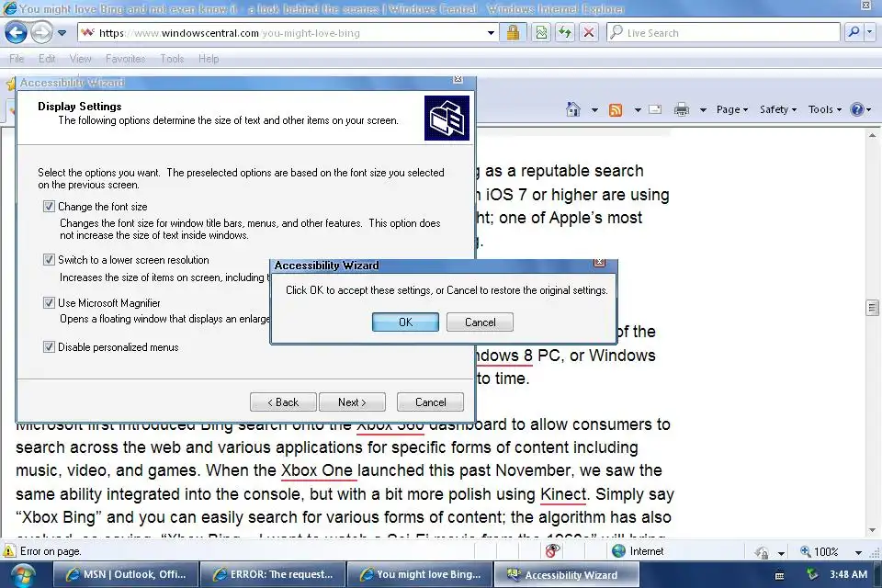Open the Safety command bar dropdown
This screenshot has width=882, height=588.
(x=778, y=109)
